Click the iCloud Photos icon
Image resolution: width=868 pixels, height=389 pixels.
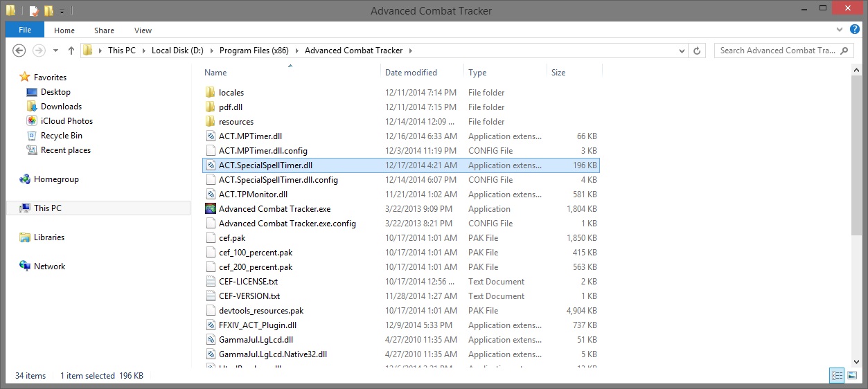tap(32, 121)
